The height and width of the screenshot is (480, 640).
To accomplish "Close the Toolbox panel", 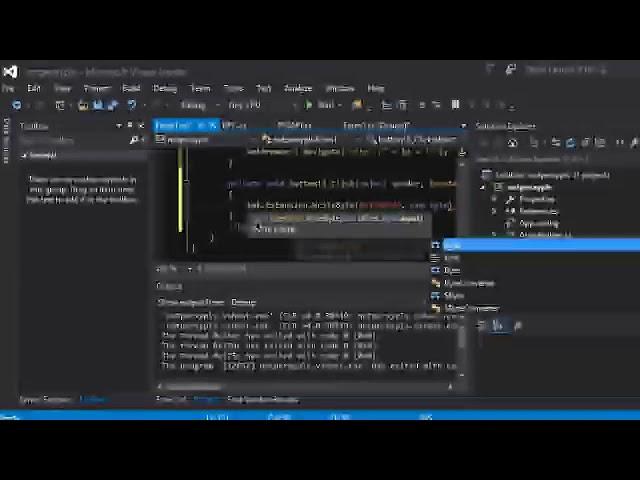I will (x=141, y=125).
